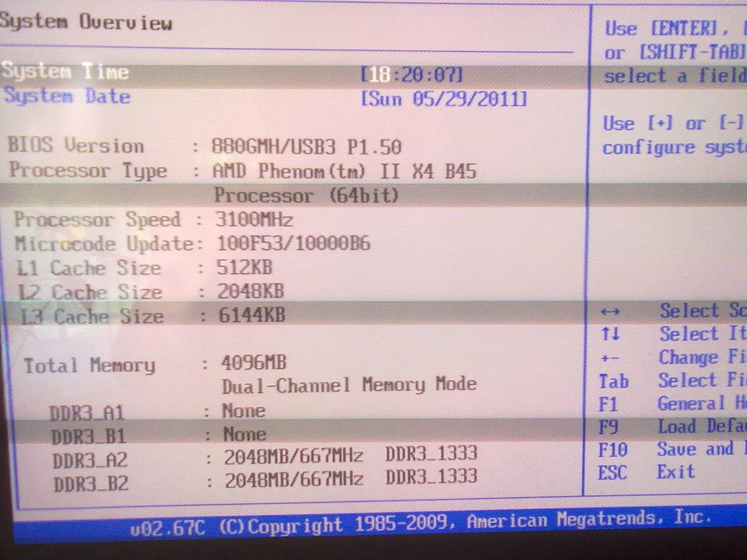
Task: Click the Load Defaults help entry
Action: point(702,426)
